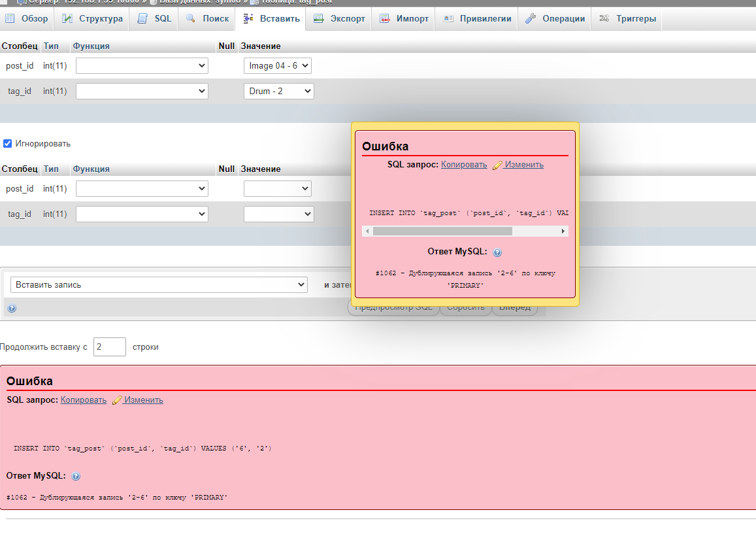Open the 'Drum - 2' value dropdown
This screenshot has width=756, height=544.
click(x=278, y=91)
